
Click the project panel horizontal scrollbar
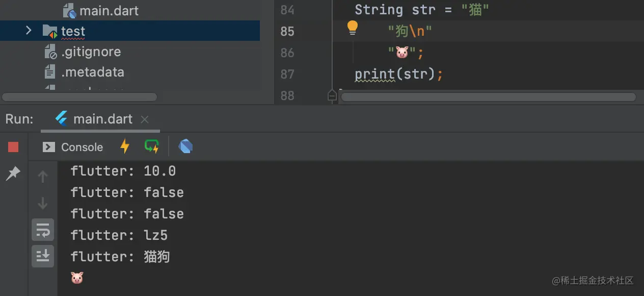pyautogui.click(x=79, y=97)
